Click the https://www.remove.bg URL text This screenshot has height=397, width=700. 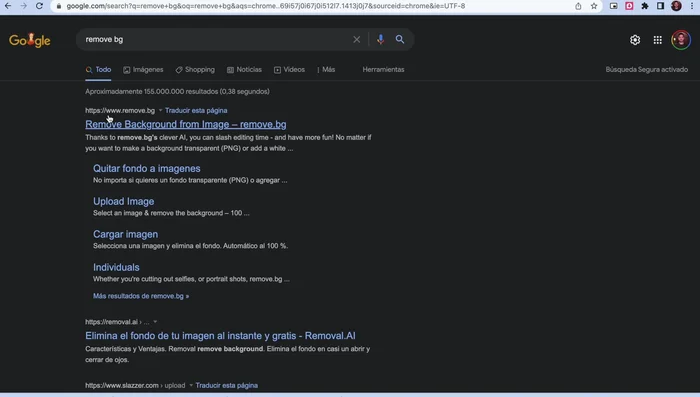coord(120,110)
